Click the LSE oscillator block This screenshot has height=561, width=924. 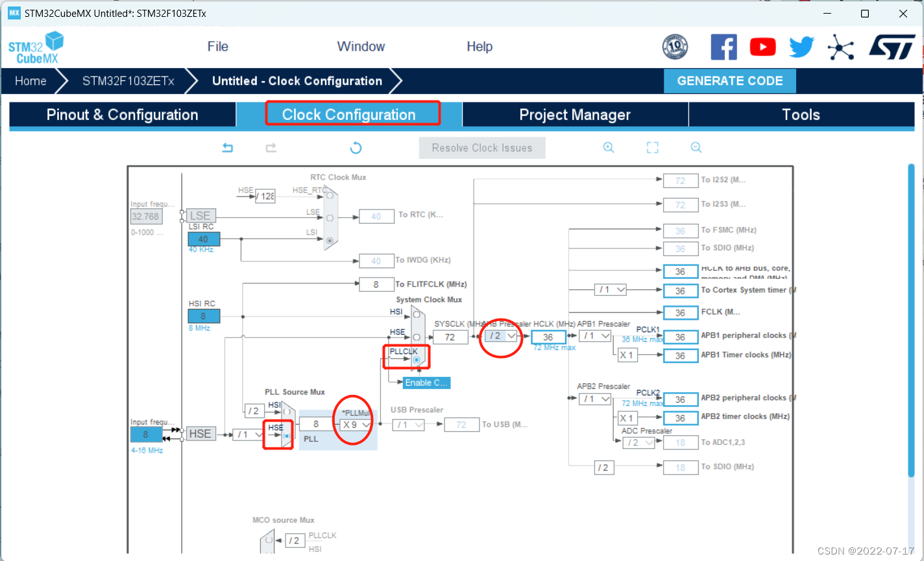click(x=200, y=216)
